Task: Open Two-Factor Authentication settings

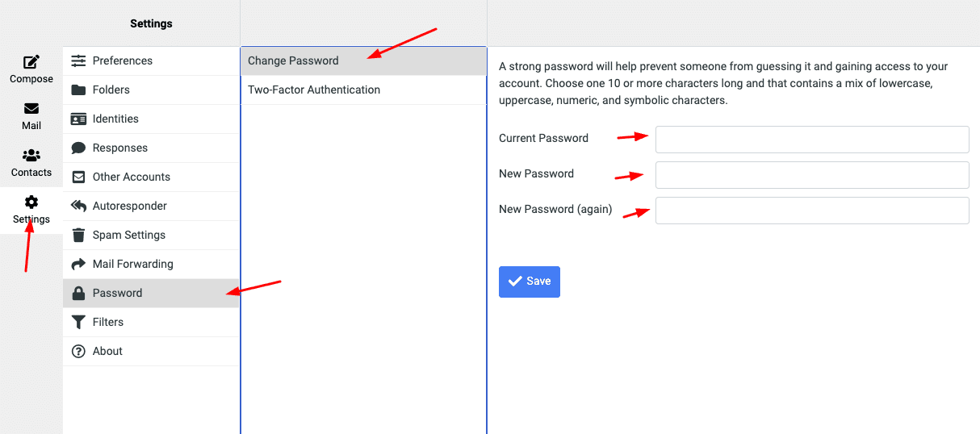Action: 314,90
